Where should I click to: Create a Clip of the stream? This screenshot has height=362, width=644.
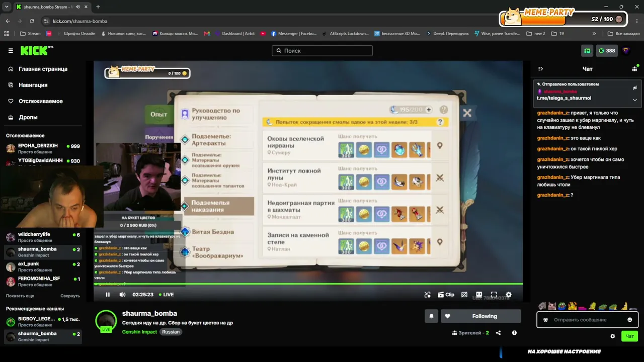446,295
